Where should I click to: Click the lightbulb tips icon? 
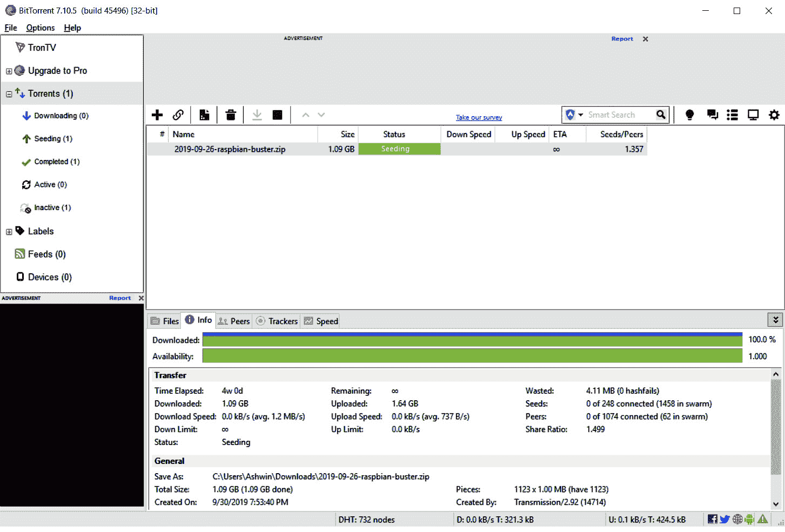pos(690,115)
